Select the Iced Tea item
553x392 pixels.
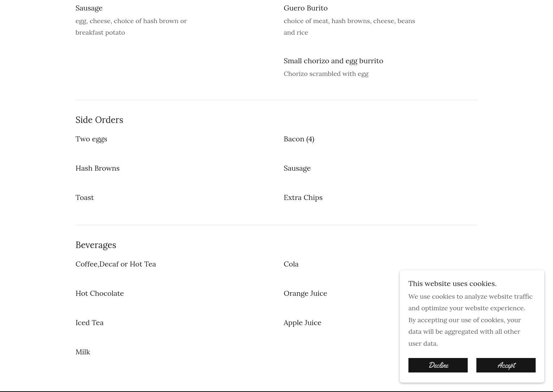pyautogui.click(x=90, y=323)
